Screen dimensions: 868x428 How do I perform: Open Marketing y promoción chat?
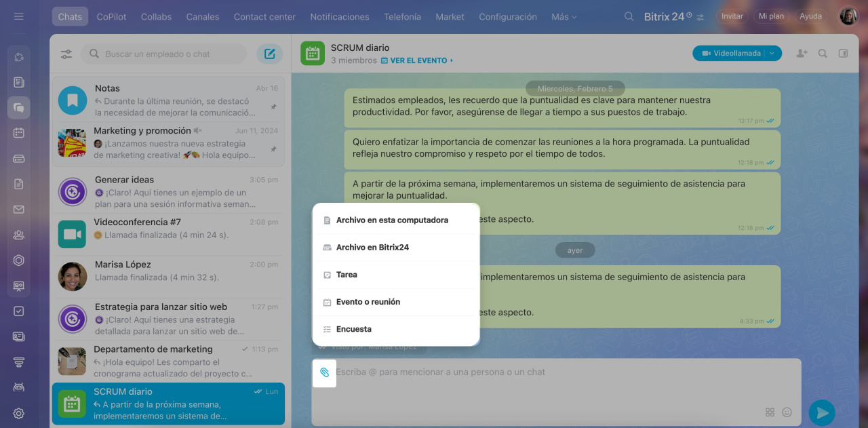pos(168,142)
